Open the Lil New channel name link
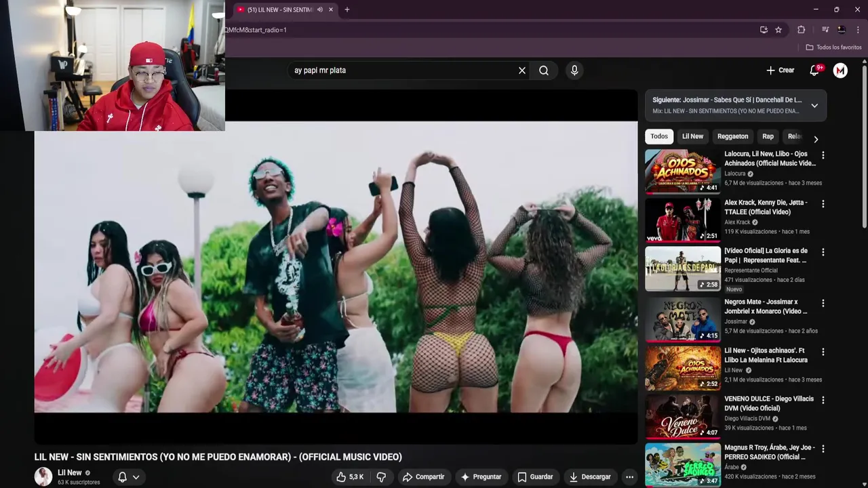Image resolution: width=868 pixels, height=488 pixels. pos(70,473)
